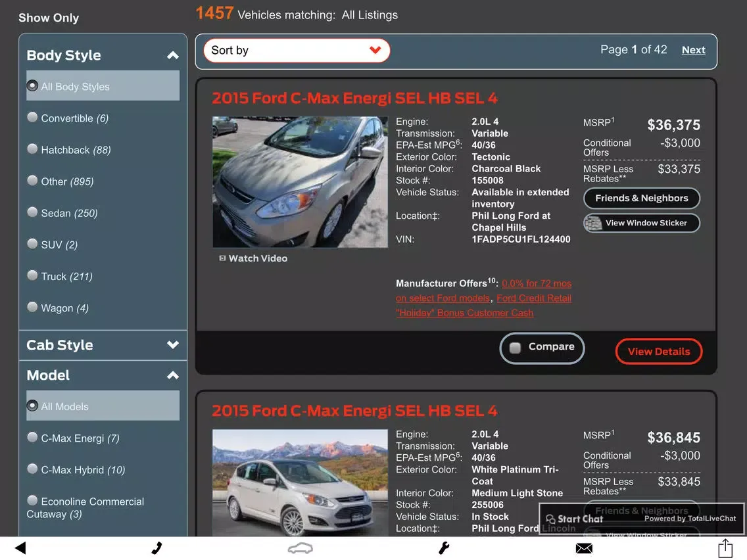Click the 1457 vehicles count

tap(214, 13)
